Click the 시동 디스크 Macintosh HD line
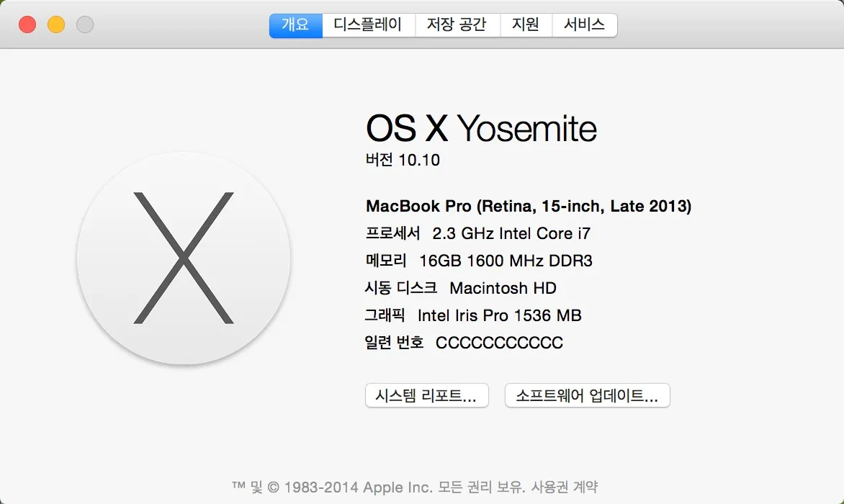The image size is (844, 504). point(461,288)
